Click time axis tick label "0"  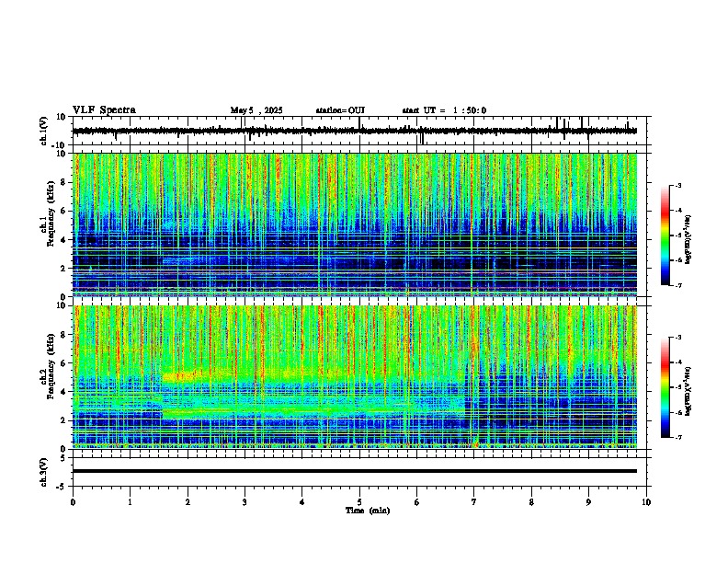tap(73, 502)
